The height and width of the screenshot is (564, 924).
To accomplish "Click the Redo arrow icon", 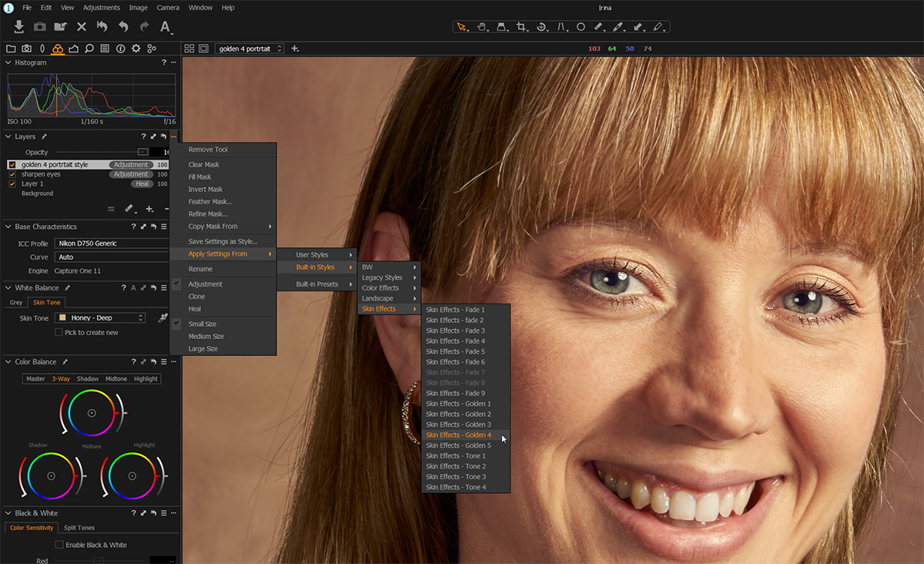I will (144, 27).
